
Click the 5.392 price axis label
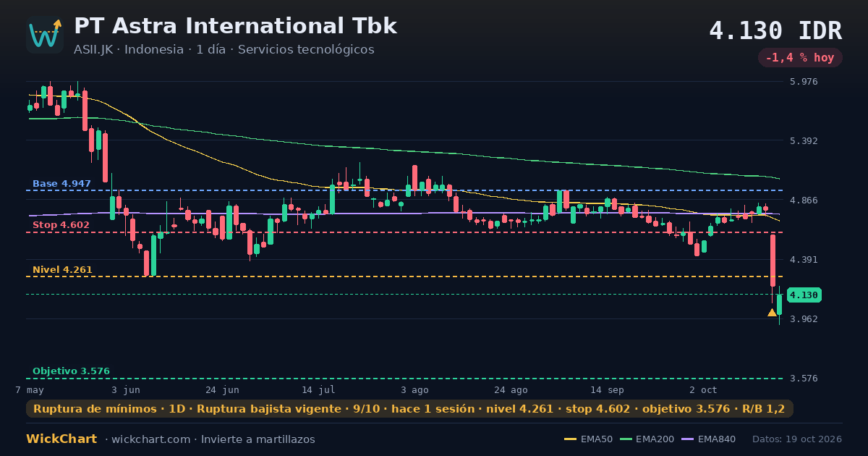pyautogui.click(x=804, y=141)
